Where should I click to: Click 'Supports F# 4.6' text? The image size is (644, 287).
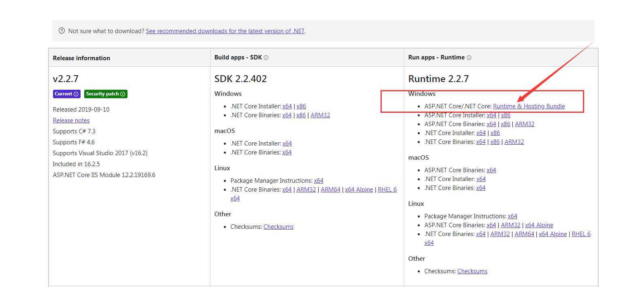point(74,142)
